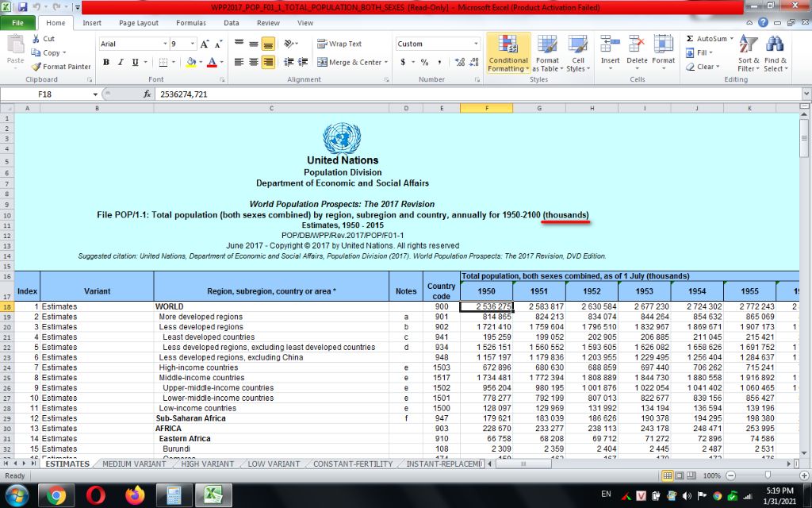
Task: Switch to the Data ribbon tab
Action: [x=231, y=23]
